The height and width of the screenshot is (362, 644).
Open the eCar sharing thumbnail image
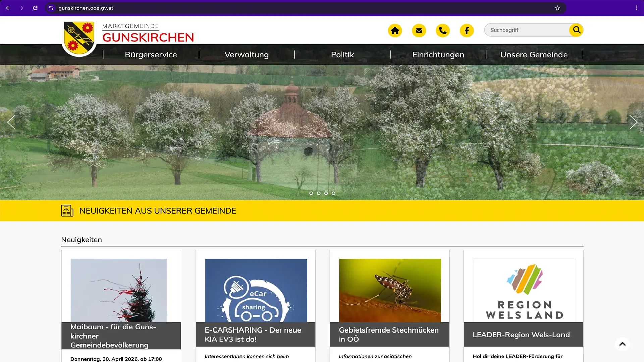256,290
